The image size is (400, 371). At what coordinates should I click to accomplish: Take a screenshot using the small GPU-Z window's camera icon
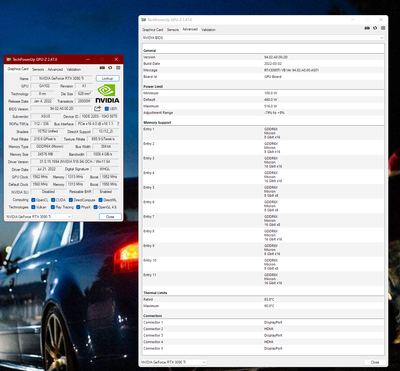coord(102,68)
